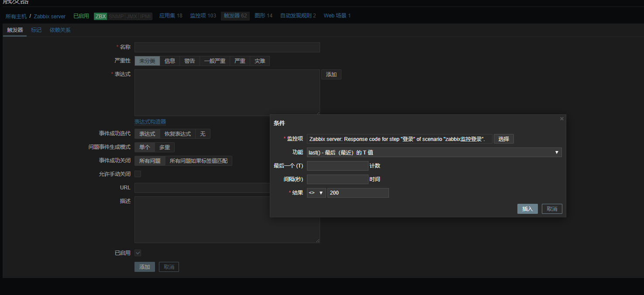Set 问题事件生成模式 to 多重
The height and width of the screenshot is (295, 644).
pos(164,147)
